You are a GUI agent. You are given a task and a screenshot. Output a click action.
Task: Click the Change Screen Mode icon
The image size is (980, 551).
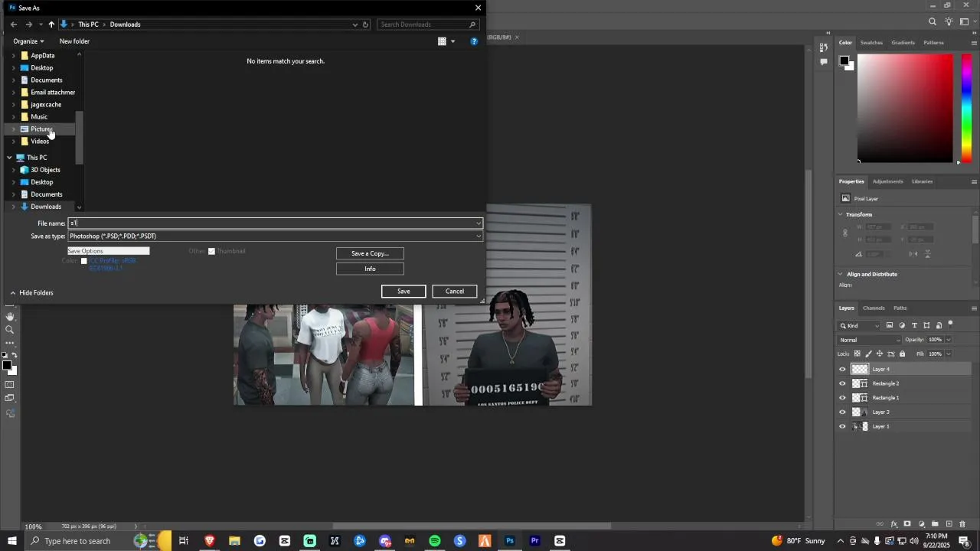tap(10, 398)
